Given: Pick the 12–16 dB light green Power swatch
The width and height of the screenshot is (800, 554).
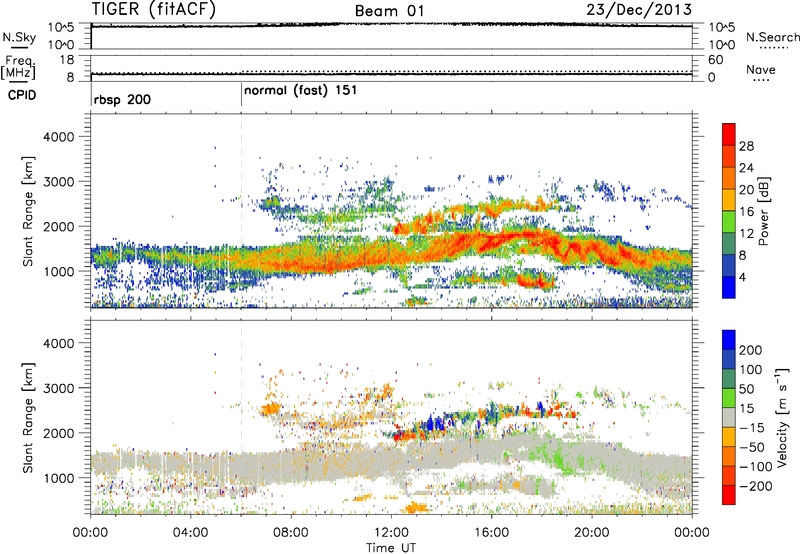Looking at the screenshot, I should [729, 222].
